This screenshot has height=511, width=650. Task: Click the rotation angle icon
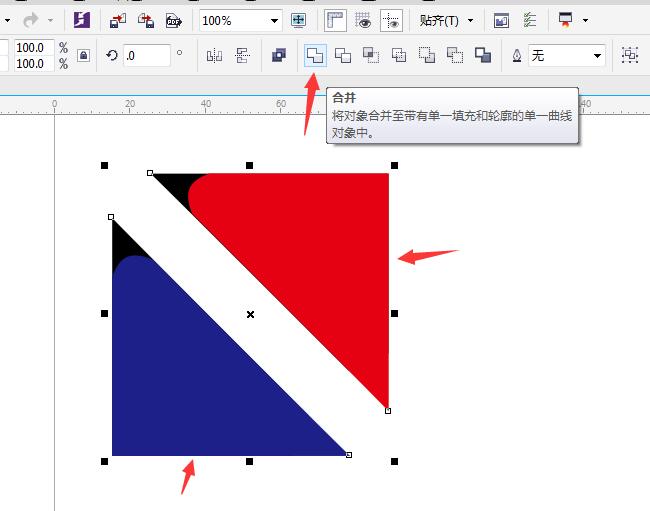pyautogui.click(x=112, y=55)
